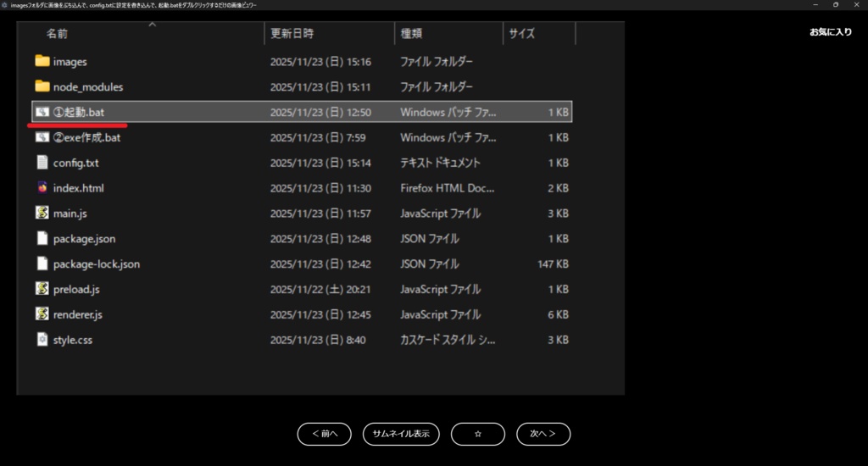This screenshot has height=466, width=868.
Task: Go to previous image with < 前へ
Action: click(325, 434)
